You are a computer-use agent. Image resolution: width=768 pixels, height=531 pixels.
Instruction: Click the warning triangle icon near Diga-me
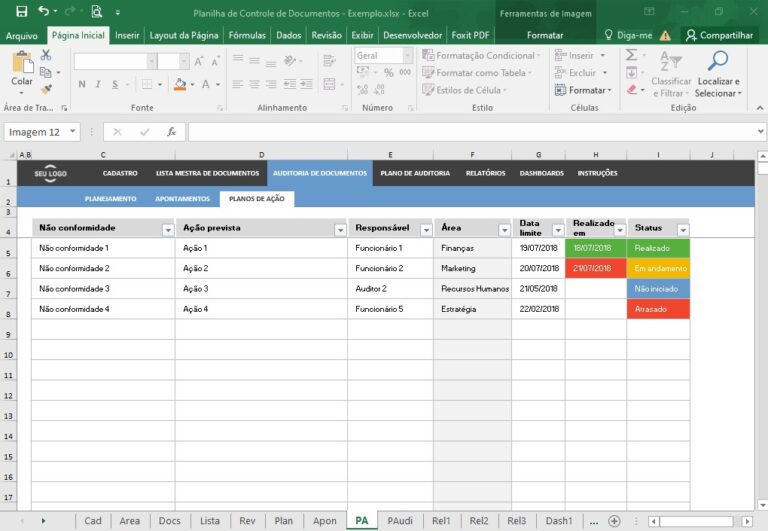[665, 35]
